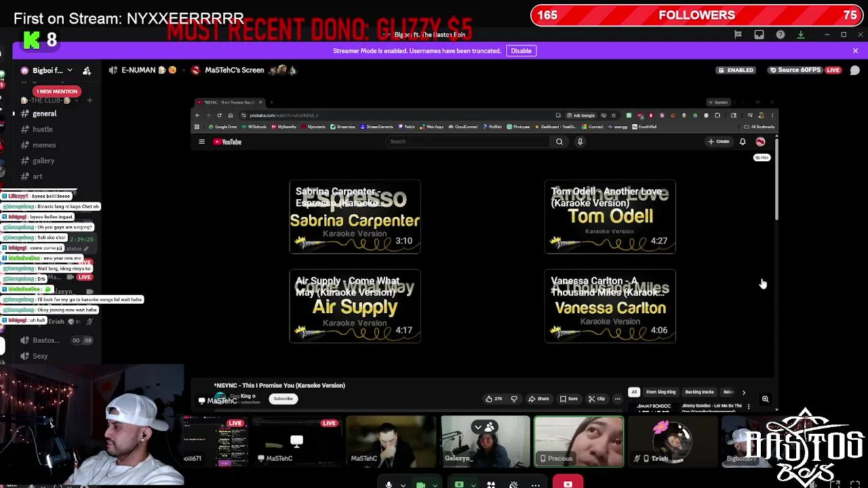Reload the shared Chrome browser page

pos(219,115)
